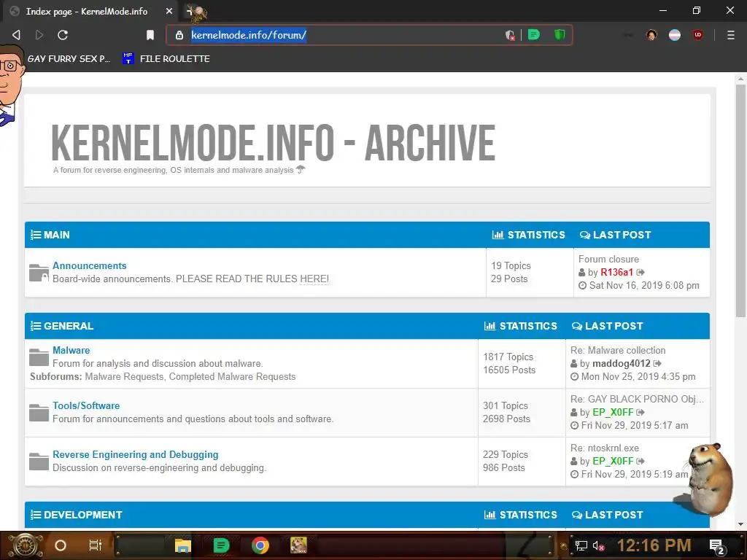Open the green chat app on taskbar
The height and width of the screenshot is (560, 747).
click(221, 545)
